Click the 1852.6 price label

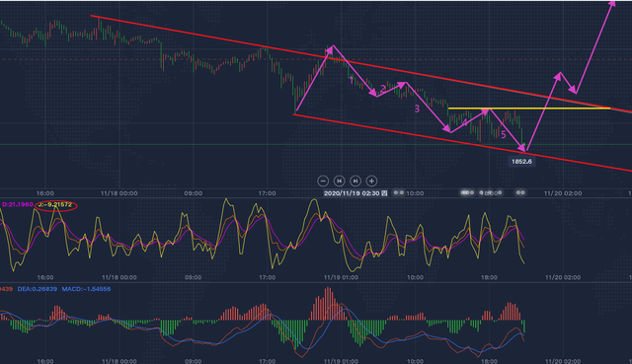click(x=521, y=162)
